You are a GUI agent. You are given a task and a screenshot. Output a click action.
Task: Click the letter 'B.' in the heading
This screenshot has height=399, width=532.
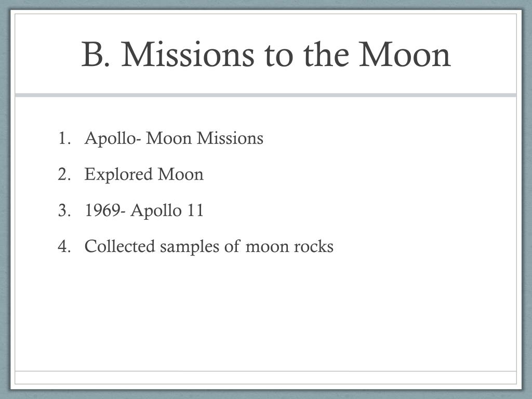point(96,54)
